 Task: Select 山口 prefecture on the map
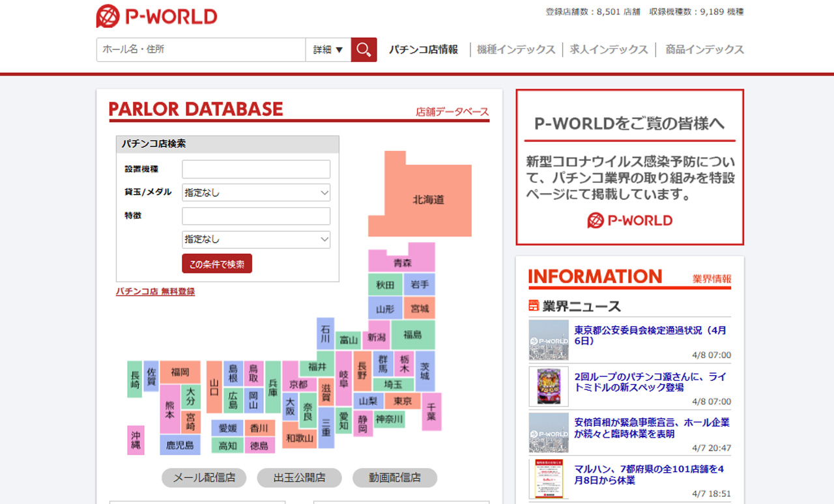tap(214, 387)
